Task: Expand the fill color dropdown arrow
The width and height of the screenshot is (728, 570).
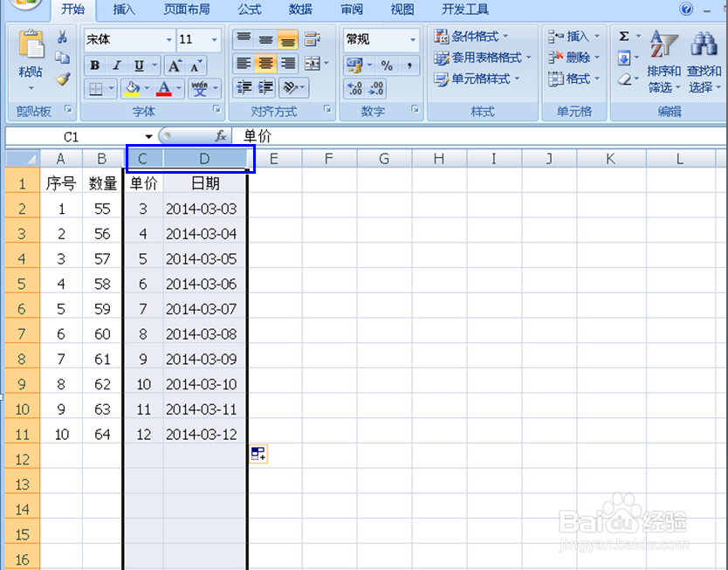Action: pyautogui.click(x=147, y=88)
